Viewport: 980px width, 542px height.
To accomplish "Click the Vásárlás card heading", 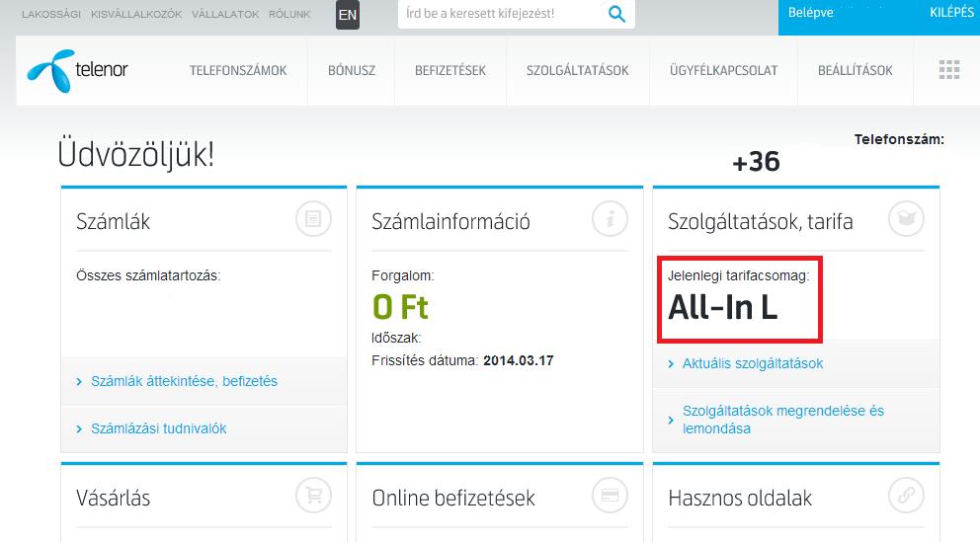I will (114, 499).
